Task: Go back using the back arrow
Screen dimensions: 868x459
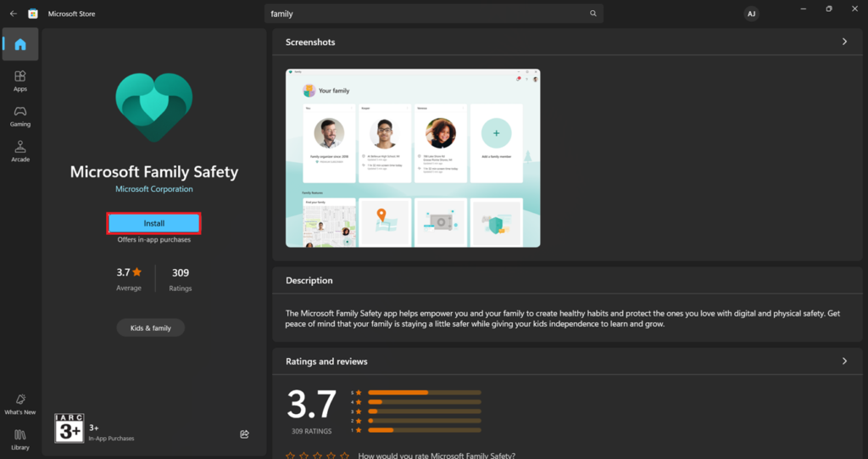Action: [14, 14]
